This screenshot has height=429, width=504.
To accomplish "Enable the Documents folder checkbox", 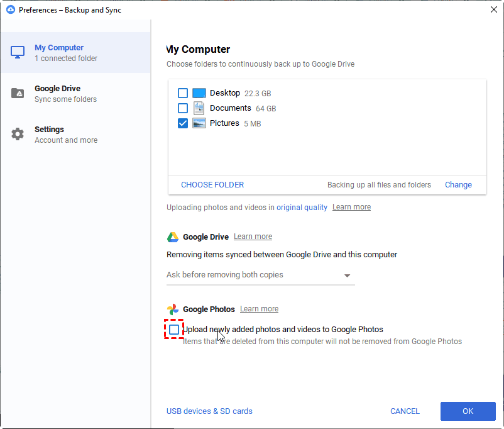I will pos(183,108).
